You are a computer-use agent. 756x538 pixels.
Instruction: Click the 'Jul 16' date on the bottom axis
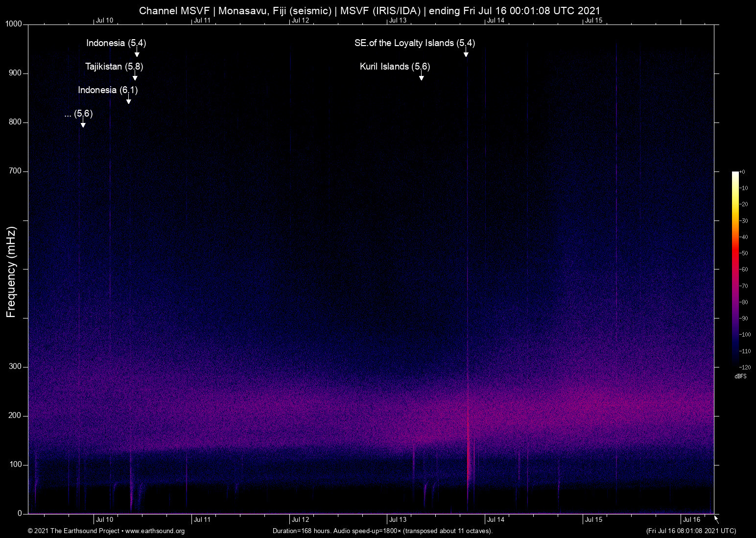[x=692, y=520]
